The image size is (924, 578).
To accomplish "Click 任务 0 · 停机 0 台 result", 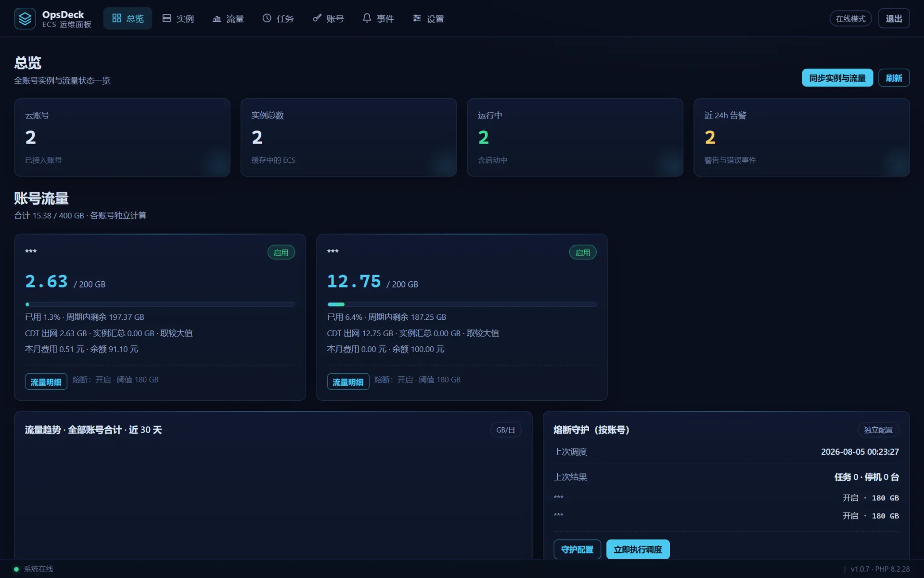I will tap(866, 477).
